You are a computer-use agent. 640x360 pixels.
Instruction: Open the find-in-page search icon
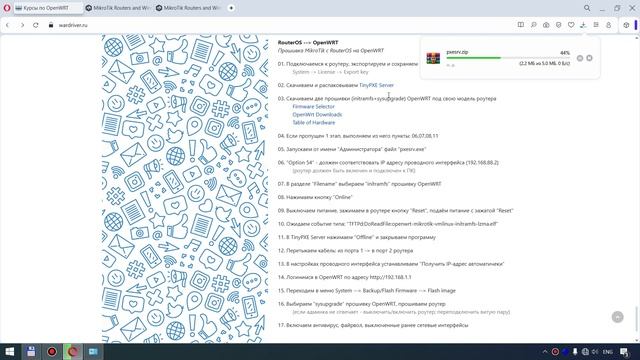[x=533, y=25]
